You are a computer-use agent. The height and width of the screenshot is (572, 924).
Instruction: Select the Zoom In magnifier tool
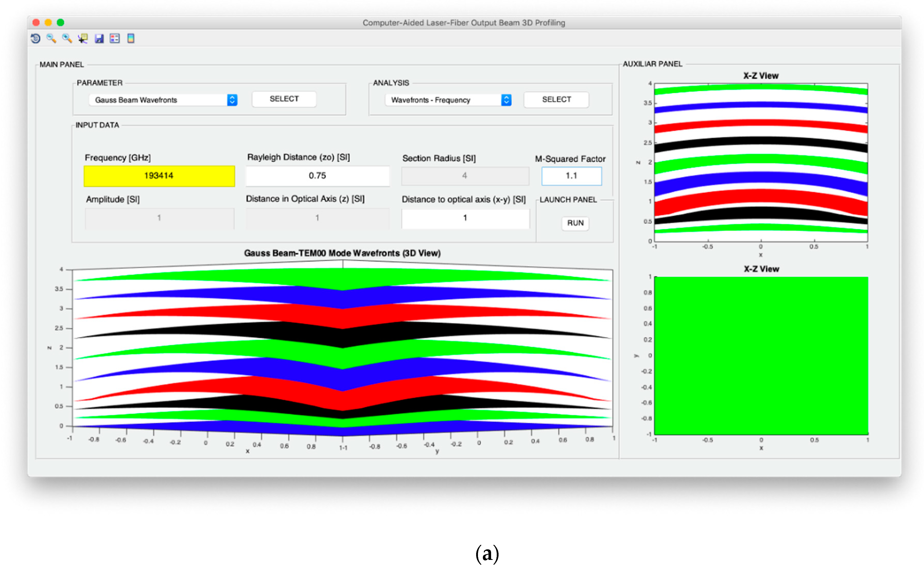point(67,39)
